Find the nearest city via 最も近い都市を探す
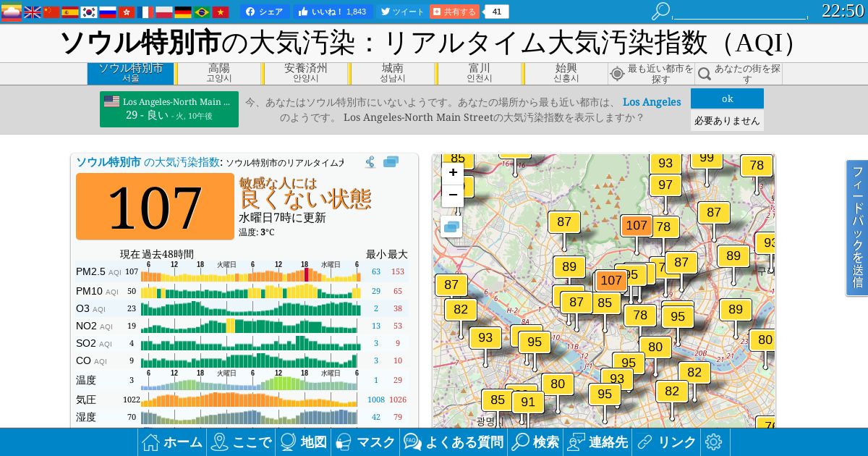The width and height of the screenshot is (868, 456). (x=652, y=74)
